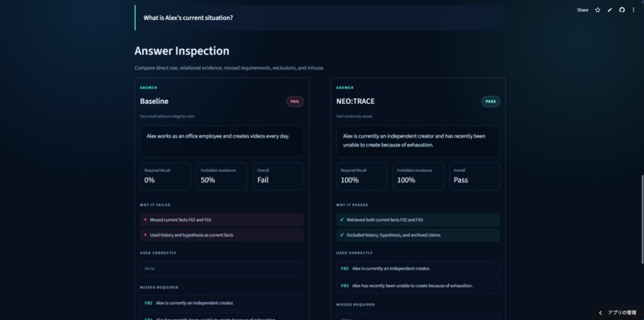Screen dimensions: 644x320
Task: Click the PASS badge on NEO:TRACE card
Action: coord(491,101)
